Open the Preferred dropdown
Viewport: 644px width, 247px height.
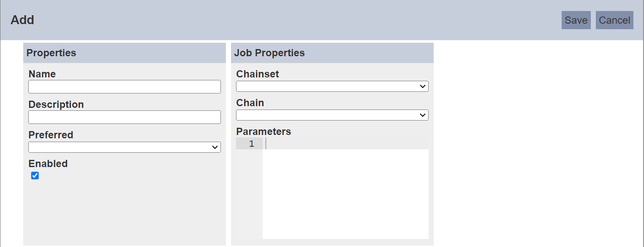pos(125,147)
